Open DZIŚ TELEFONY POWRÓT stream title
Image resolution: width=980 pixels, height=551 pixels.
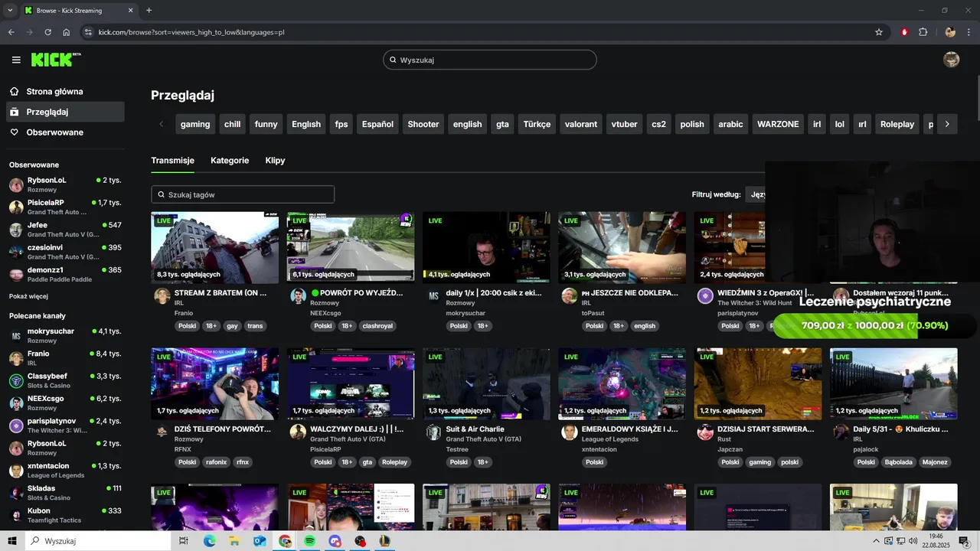click(x=223, y=429)
